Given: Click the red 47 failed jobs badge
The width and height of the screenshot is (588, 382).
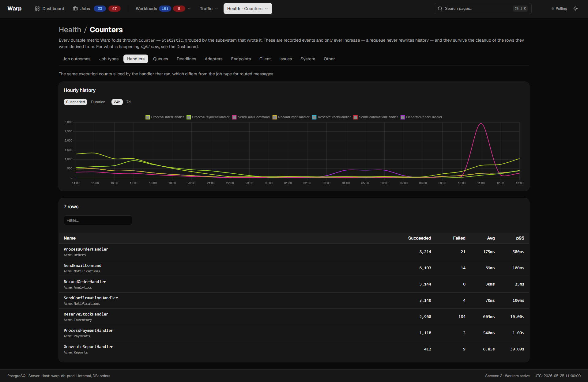Looking at the screenshot, I should pyautogui.click(x=115, y=9).
